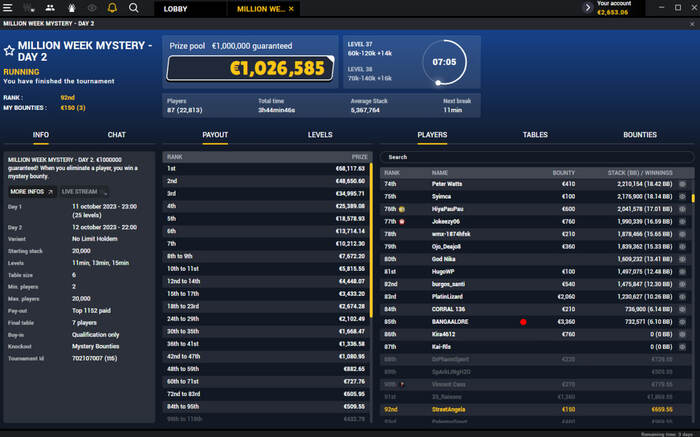Watch Kai-Rls's table via eye icon
700x437 pixels.
point(682,346)
